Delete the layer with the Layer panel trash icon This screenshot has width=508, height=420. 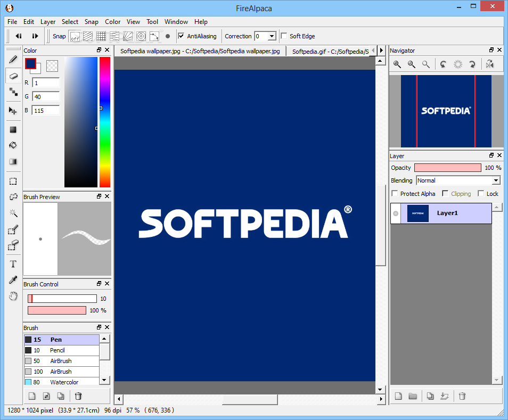click(462, 396)
